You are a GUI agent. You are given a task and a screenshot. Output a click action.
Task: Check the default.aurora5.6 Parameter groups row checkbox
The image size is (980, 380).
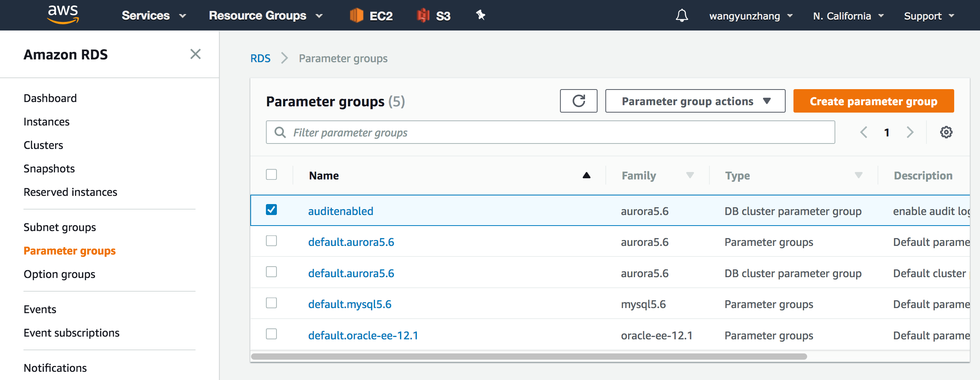271,241
